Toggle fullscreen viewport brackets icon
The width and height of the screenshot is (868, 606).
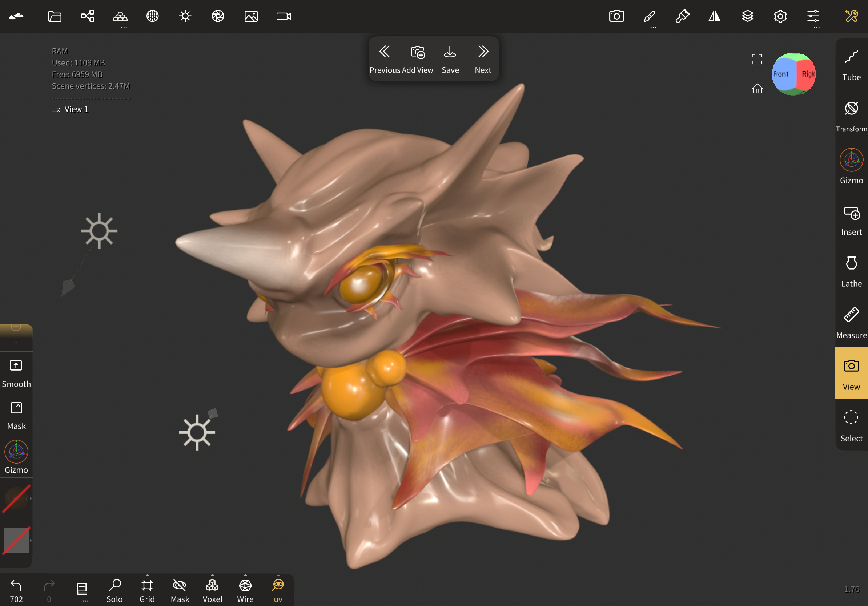(757, 59)
